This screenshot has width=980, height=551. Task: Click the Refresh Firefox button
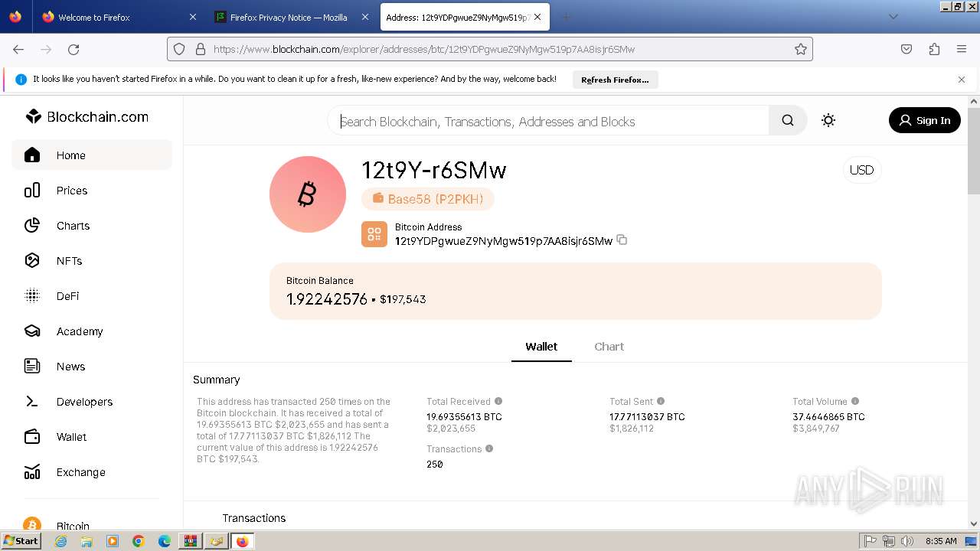click(615, 80)
